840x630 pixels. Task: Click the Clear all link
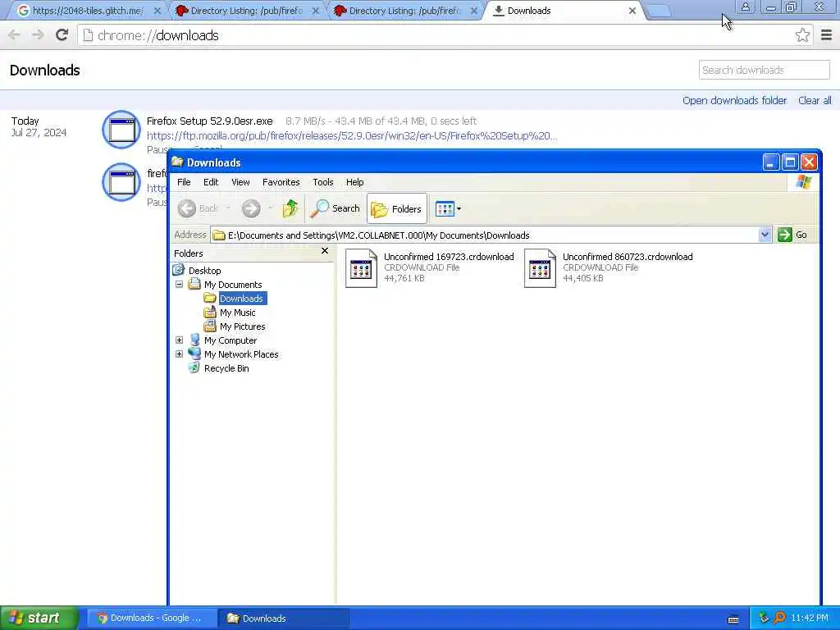815,100
